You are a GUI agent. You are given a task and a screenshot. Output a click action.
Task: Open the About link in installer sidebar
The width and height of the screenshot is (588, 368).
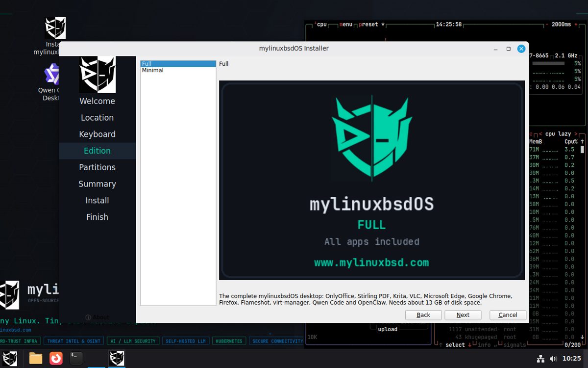tap(98, 317)
